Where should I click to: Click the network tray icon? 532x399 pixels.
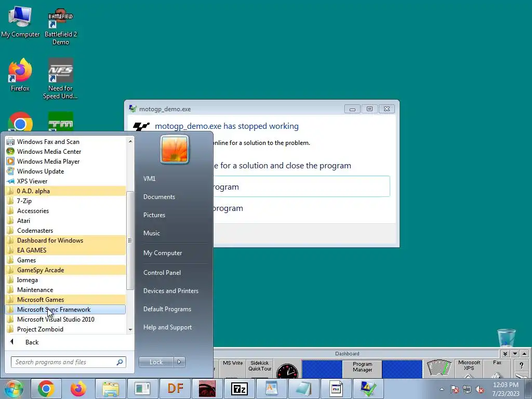pos(467,390)
